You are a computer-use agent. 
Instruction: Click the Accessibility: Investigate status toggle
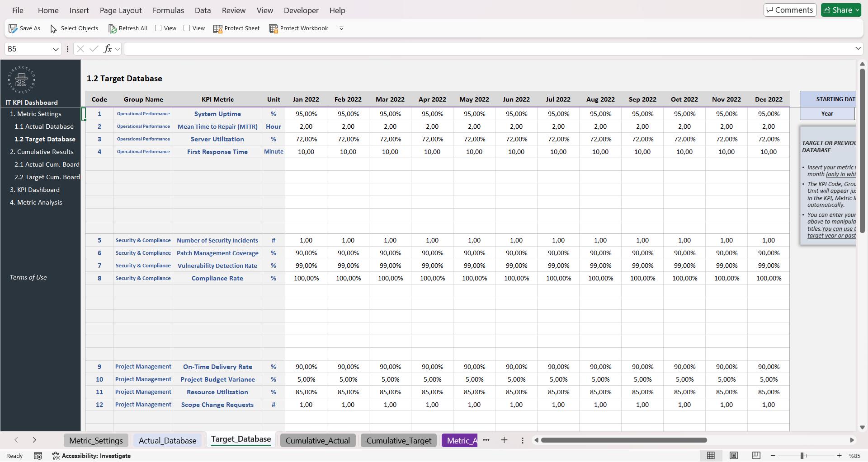92,456
